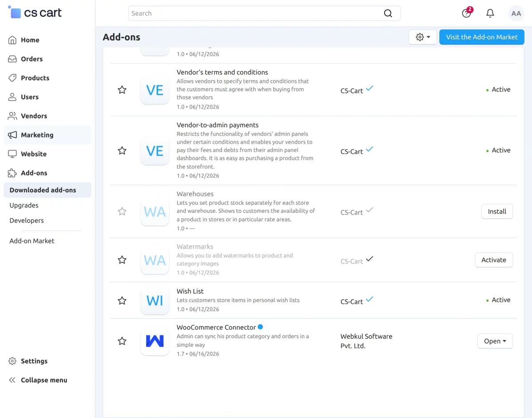Open the help icon with red badge
The width and height of the screenshot is (532, 418).
pyautogui.click(x=467, y=13)
